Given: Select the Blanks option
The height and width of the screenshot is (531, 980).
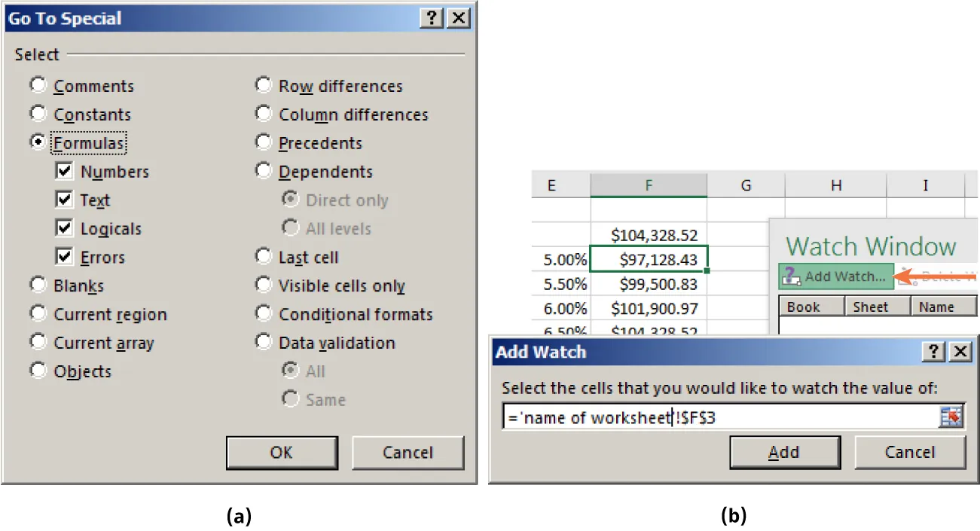Looking at the screenshot, I should click(x=38, y=285).
